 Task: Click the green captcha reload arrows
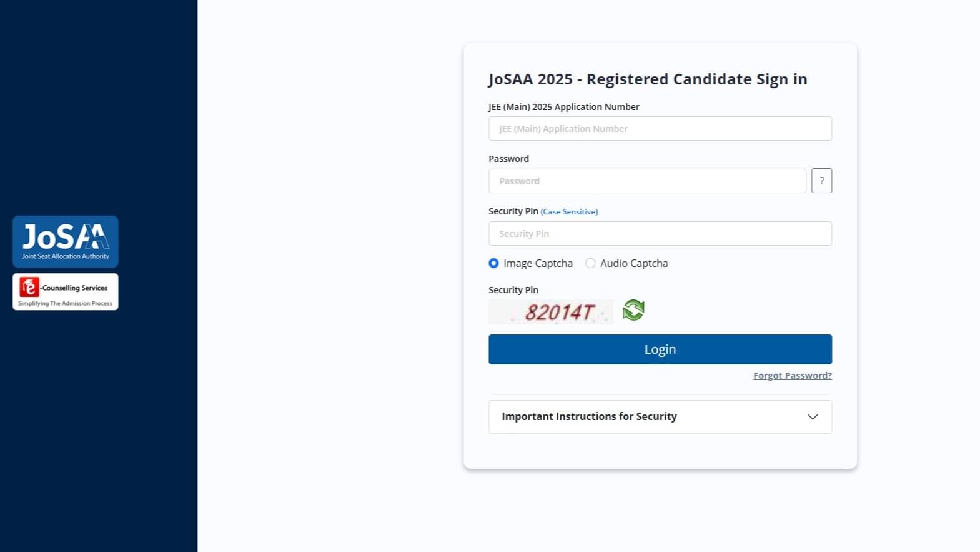[x=633, y=309]
